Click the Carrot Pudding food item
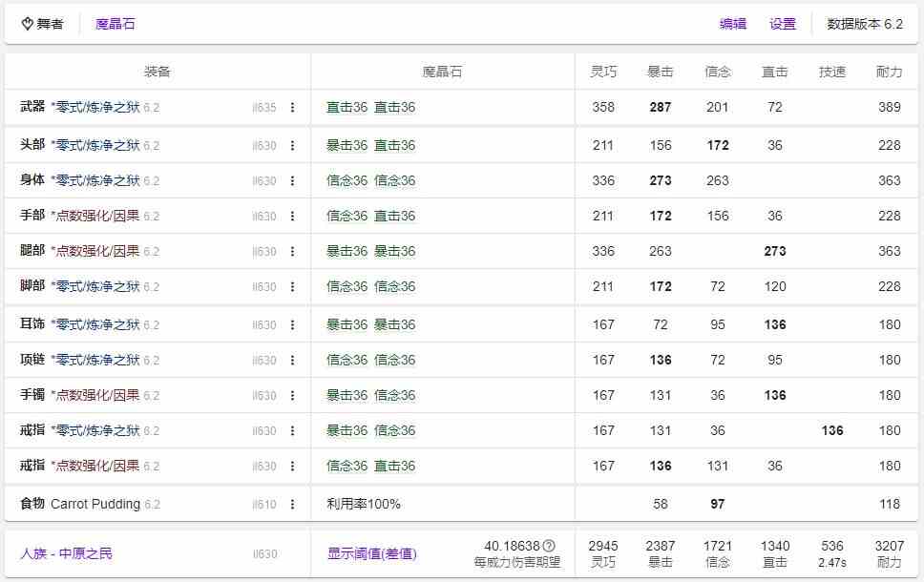Screen dimensions: 924x582 pyautogui.click(x=94, y=504)
